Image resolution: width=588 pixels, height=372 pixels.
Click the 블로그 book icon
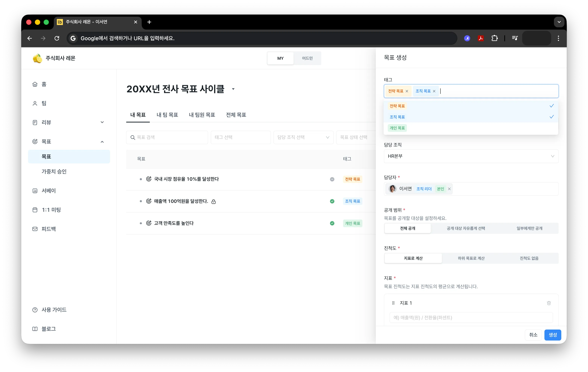point(35,329)
